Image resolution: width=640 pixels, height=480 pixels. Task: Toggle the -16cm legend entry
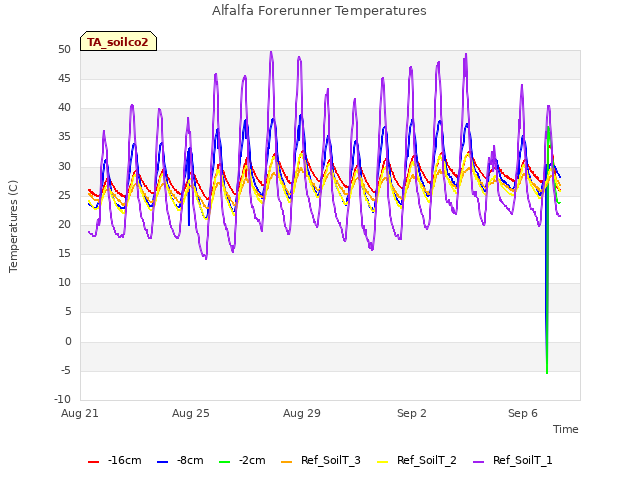click(x=115, y=461)
